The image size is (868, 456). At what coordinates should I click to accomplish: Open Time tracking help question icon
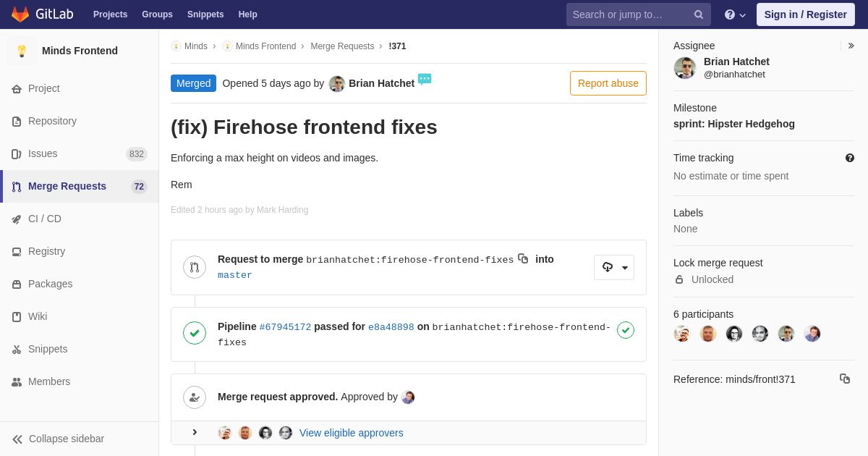click(850, 158)
